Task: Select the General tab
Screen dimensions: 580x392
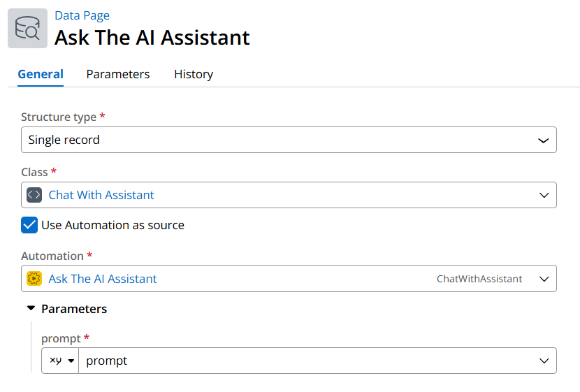Action: point(41,74)
